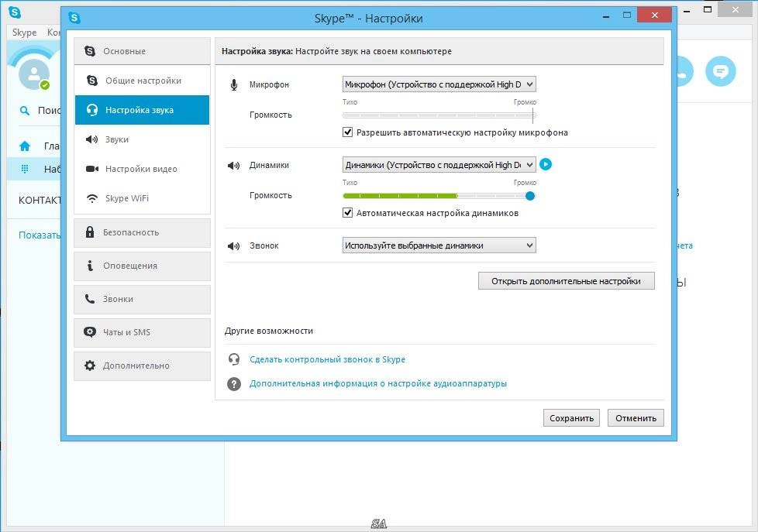Click the speaker icon beside Звуки

point(92,139)
